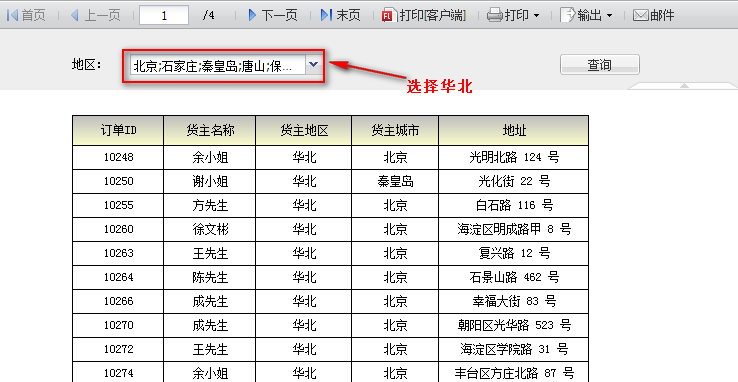Go to first page (首页) icon
This screenshot has height=382, width=738.
(x=12, y=15)
